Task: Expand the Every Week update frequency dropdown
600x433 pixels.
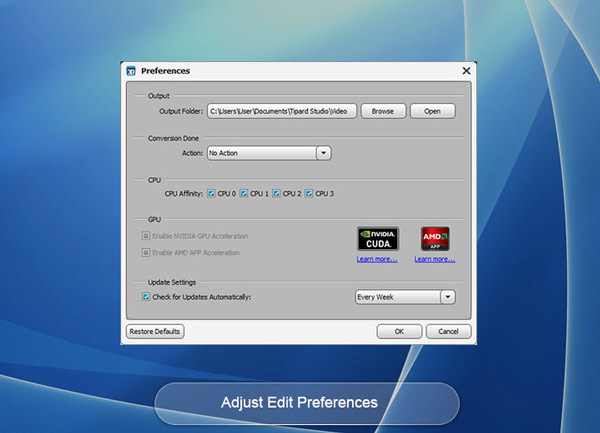Action: click(448, 297)
